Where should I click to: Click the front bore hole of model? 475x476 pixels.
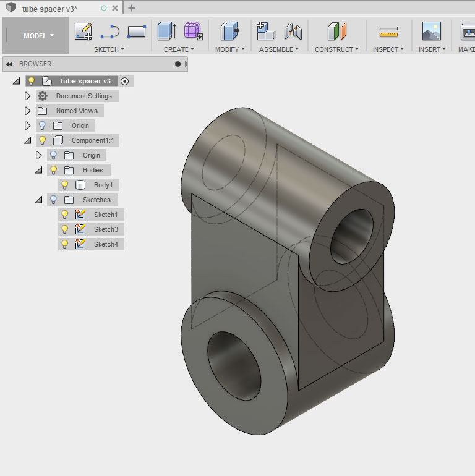click(234, 366)
